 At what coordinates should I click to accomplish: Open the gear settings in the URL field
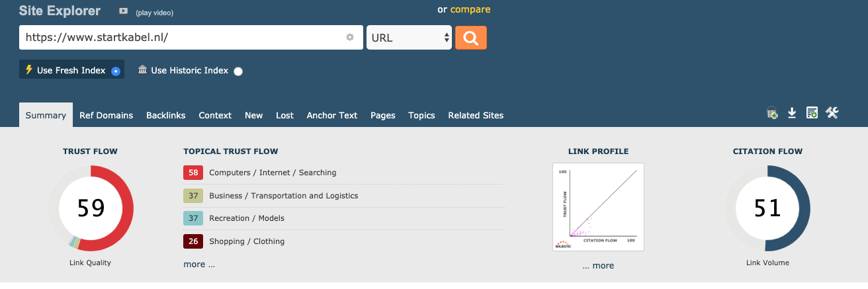[350, 38]
